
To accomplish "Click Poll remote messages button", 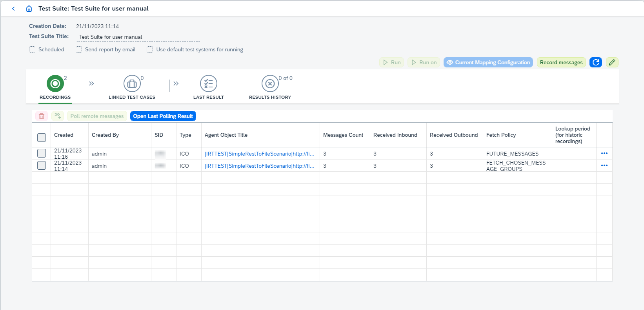I will click(x=97, y=116).
